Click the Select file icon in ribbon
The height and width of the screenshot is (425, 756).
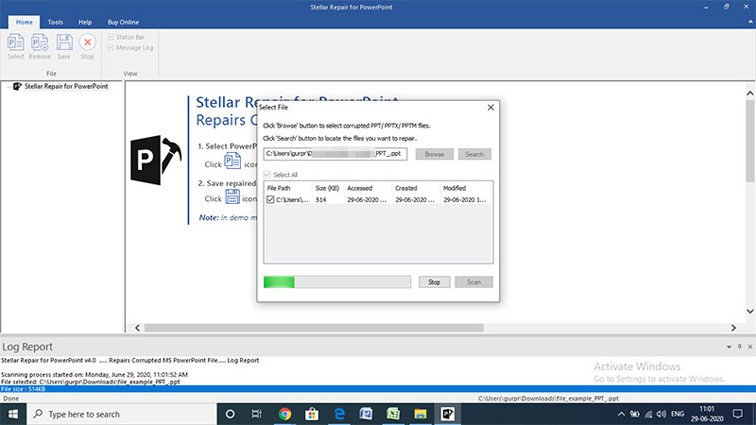15,46
